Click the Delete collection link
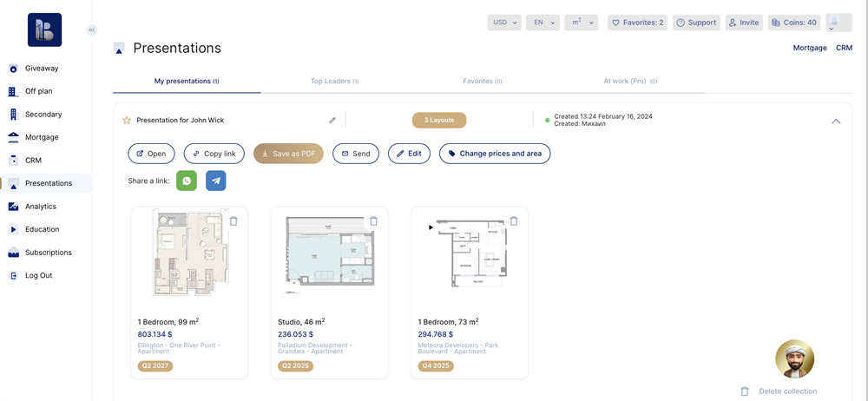Screen dimensions: 868x401 (x=786, y=391)
